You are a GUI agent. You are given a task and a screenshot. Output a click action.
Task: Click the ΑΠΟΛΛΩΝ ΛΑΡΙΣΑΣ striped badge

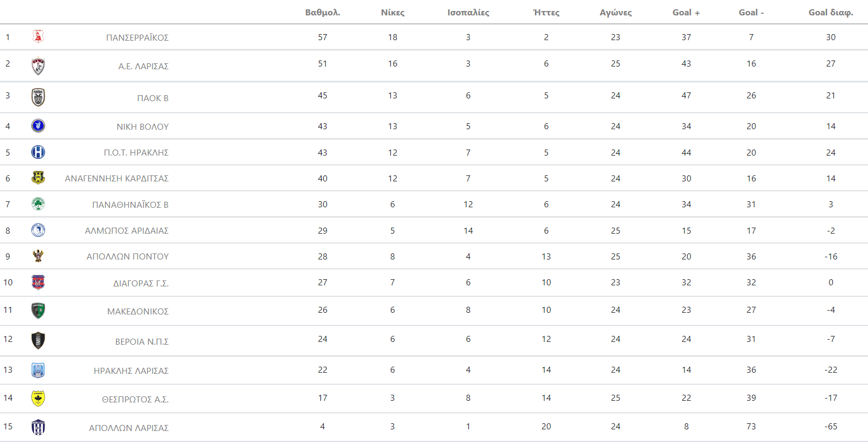point(38,427)
